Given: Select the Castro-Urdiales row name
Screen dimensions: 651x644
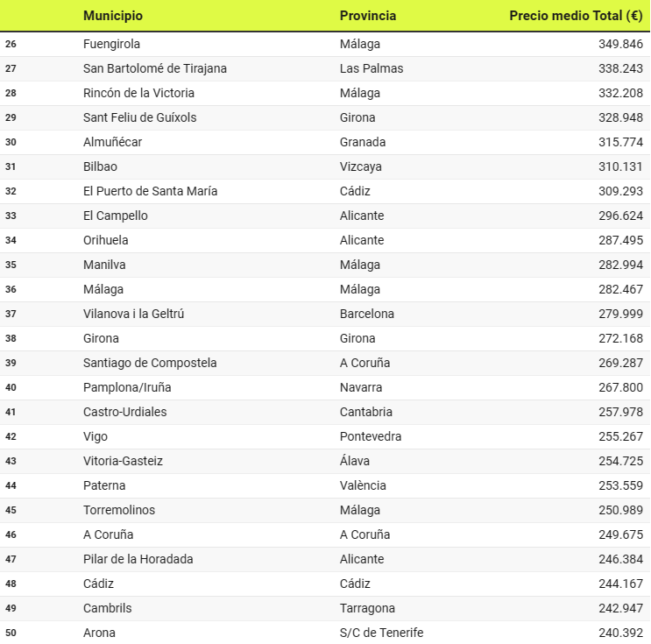Looking at the screenshot, I should tap(124, 412).
